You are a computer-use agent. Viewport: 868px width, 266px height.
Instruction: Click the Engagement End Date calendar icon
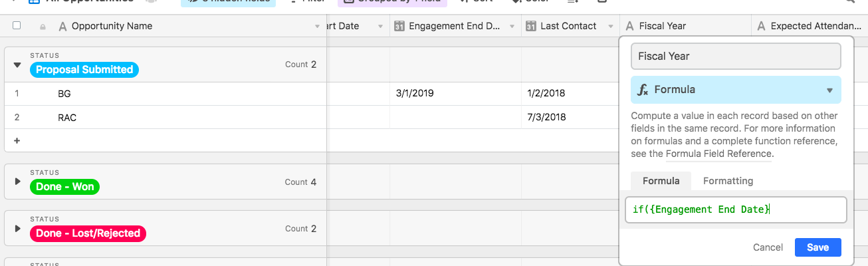[399, 27]
